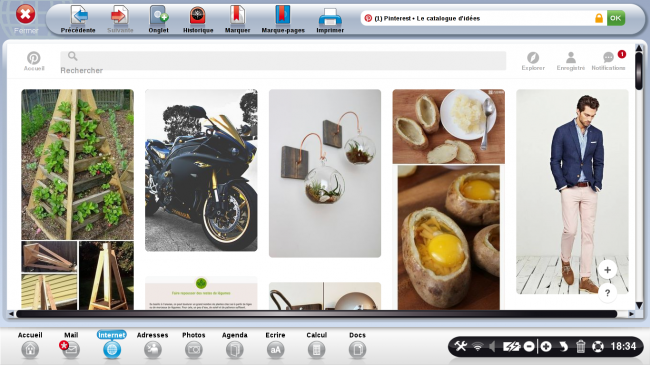650x365 pixels.
Task: Click the green OK address button
Action: pyautogui.click(x=616, y=18)
